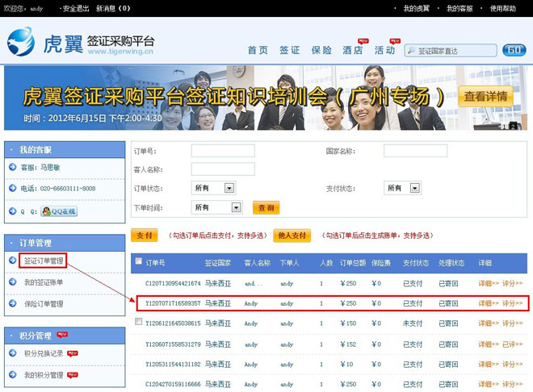Image resolution: width=533 pixels, height=392 pixels.
Task: Open the 酒店 nav item
Action: click(x=353, y=50)
